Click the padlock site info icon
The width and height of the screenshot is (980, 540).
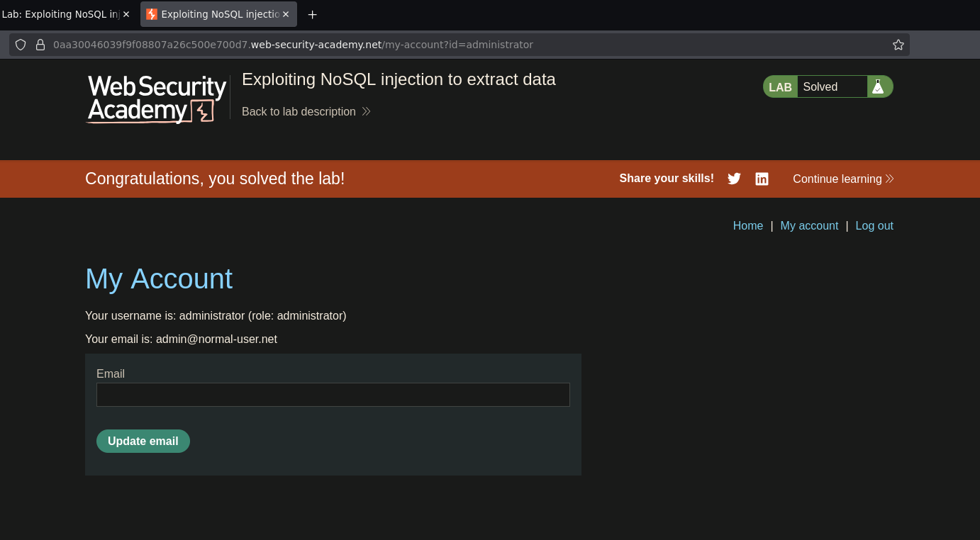pyautogui.click(x=40, y=45)
